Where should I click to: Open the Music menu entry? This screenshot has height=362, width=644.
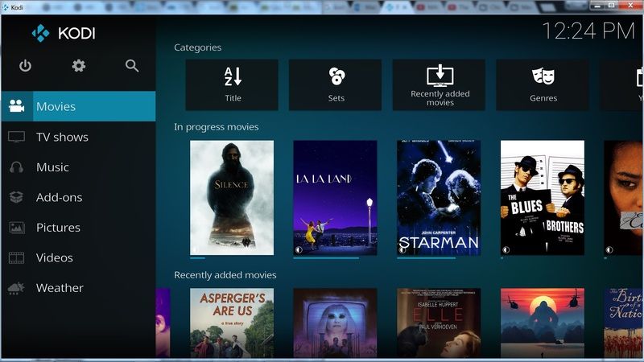point(78,167)
